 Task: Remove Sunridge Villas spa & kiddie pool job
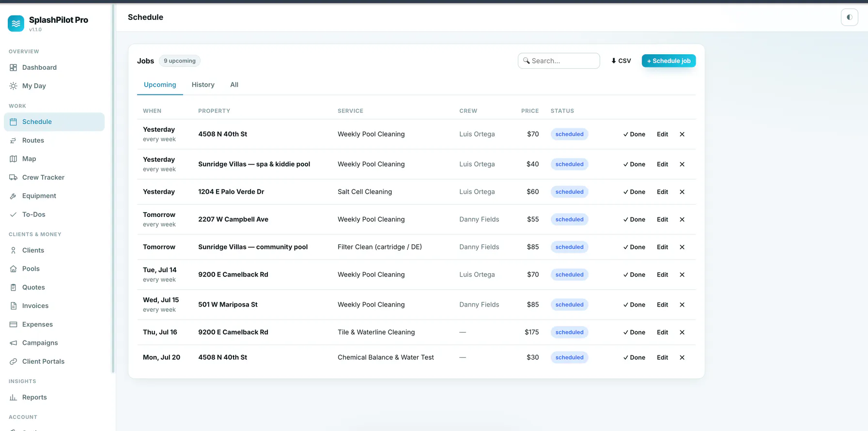click(682, 164)
